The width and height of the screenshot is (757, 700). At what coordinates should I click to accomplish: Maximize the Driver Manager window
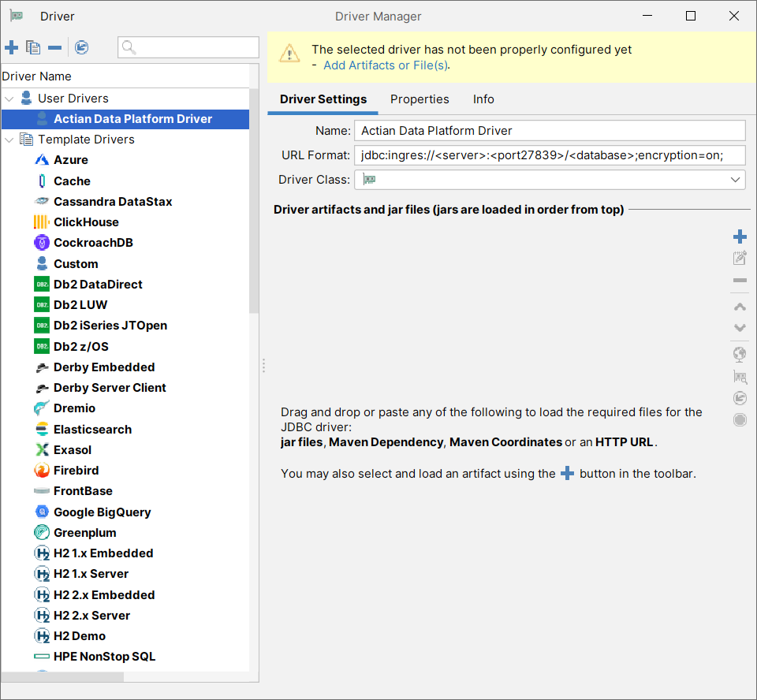[x=691, y=16]
